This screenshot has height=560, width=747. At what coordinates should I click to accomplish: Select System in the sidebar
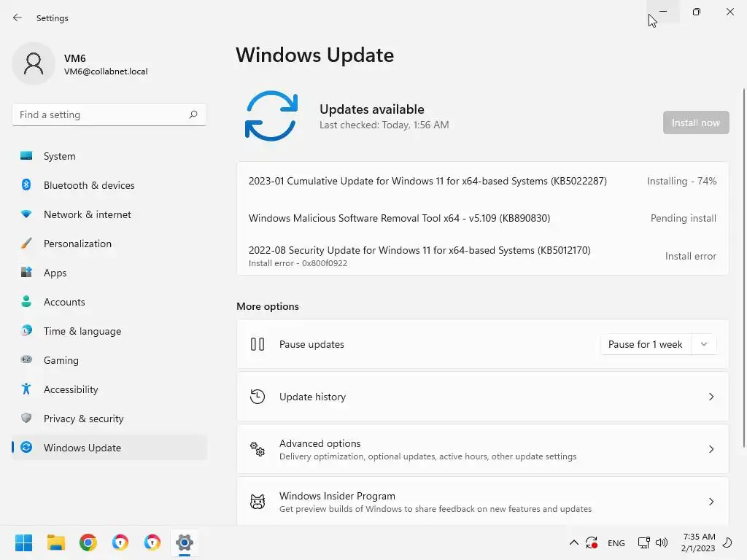109,156
